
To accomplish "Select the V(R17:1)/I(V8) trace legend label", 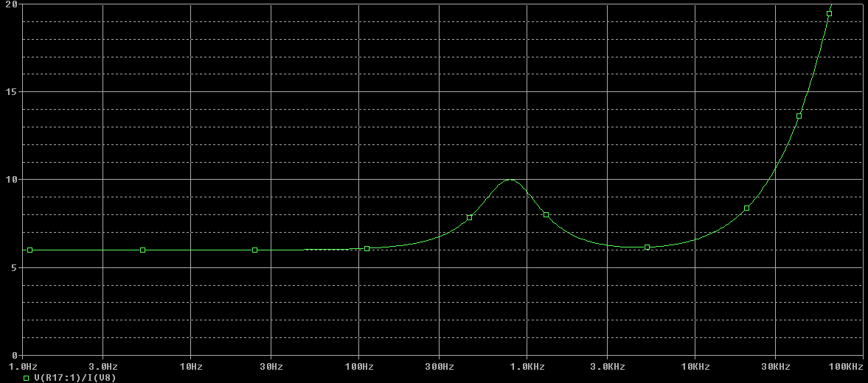I will [74, 379].
